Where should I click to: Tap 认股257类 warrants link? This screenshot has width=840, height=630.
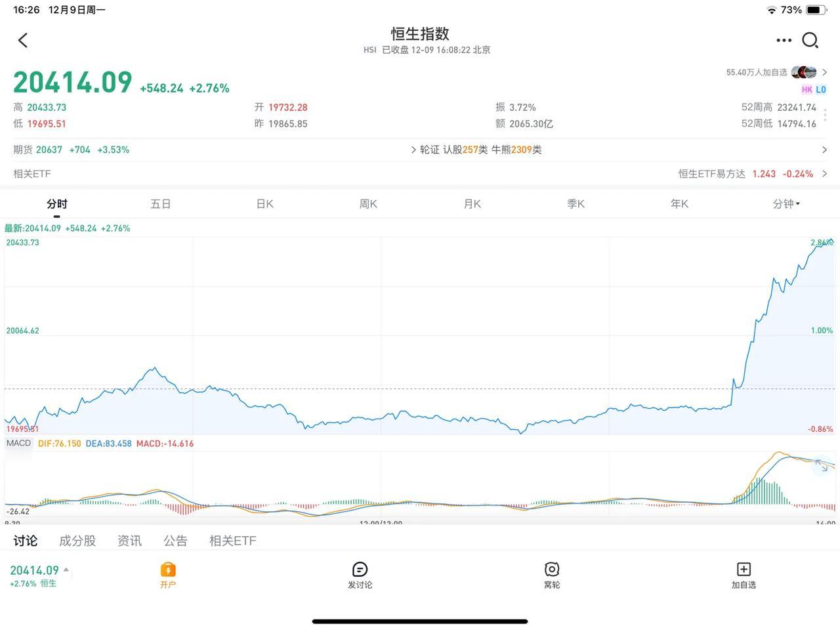[x=465, y=150]
